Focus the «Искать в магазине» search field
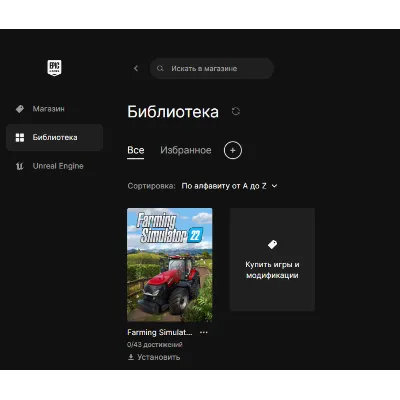 (x=212, y=68)
